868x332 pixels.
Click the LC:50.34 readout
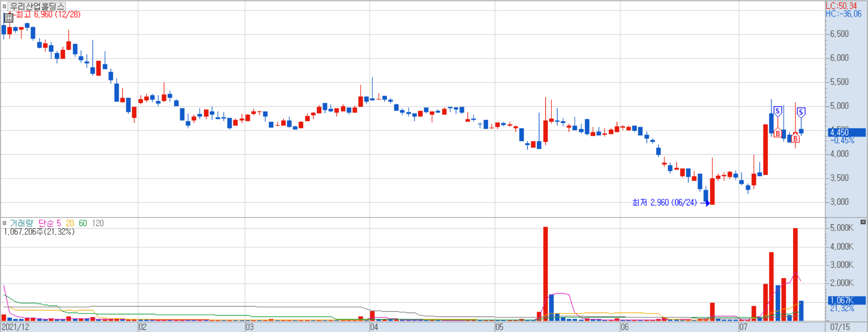[x=841, y=6]
